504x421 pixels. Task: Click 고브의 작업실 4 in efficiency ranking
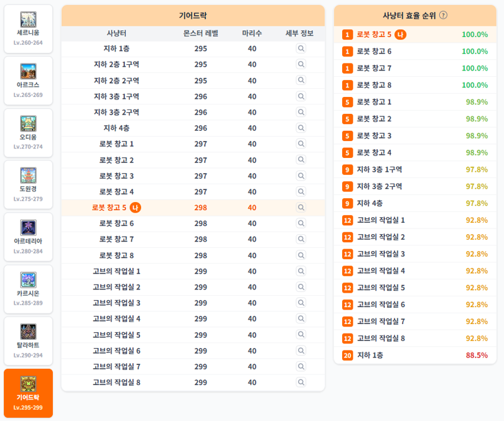(x=415, y=271)
